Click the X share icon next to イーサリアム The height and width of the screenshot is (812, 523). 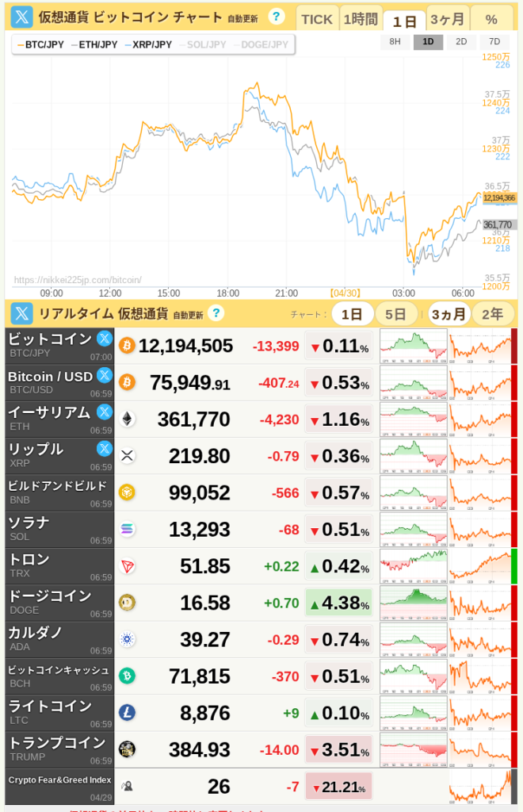coord(104,412)
